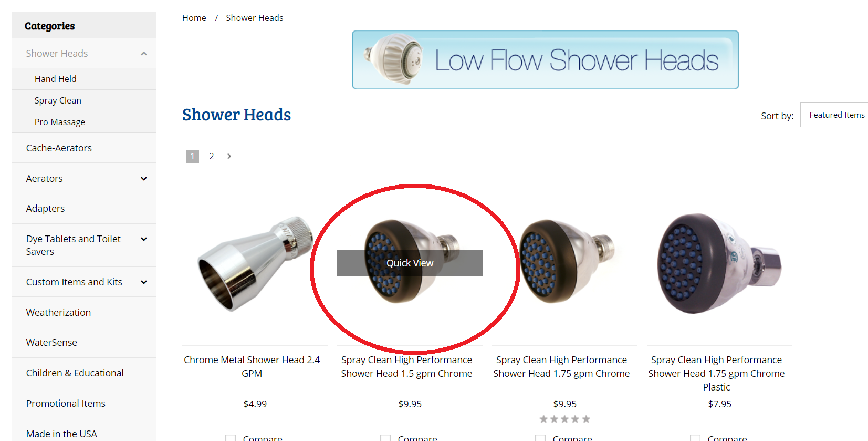
Task: Expand Dye Tablets and Toilet Savers arrow
Action: click(x=144, y=239)
